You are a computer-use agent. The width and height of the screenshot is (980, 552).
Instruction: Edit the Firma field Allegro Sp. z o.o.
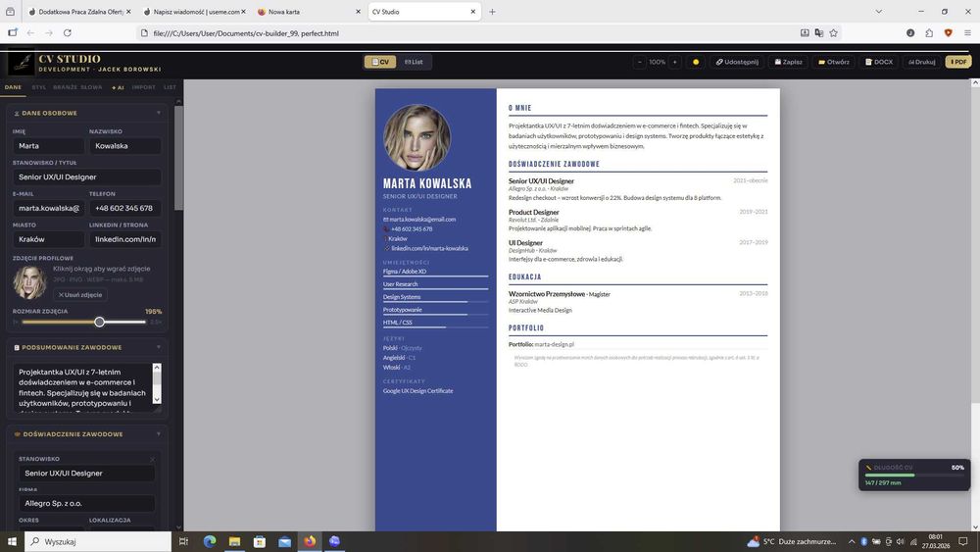click(x=87, y=503)
